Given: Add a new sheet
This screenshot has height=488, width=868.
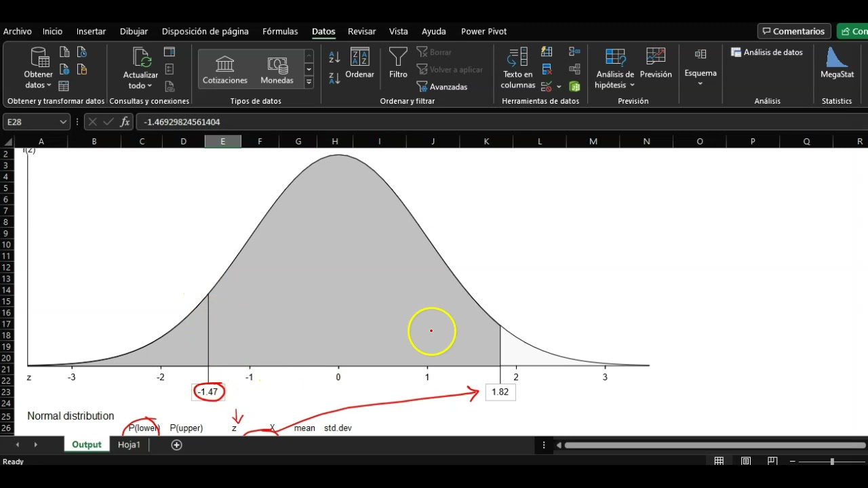Looking at the screenshot, I should [x=177, y=445].
